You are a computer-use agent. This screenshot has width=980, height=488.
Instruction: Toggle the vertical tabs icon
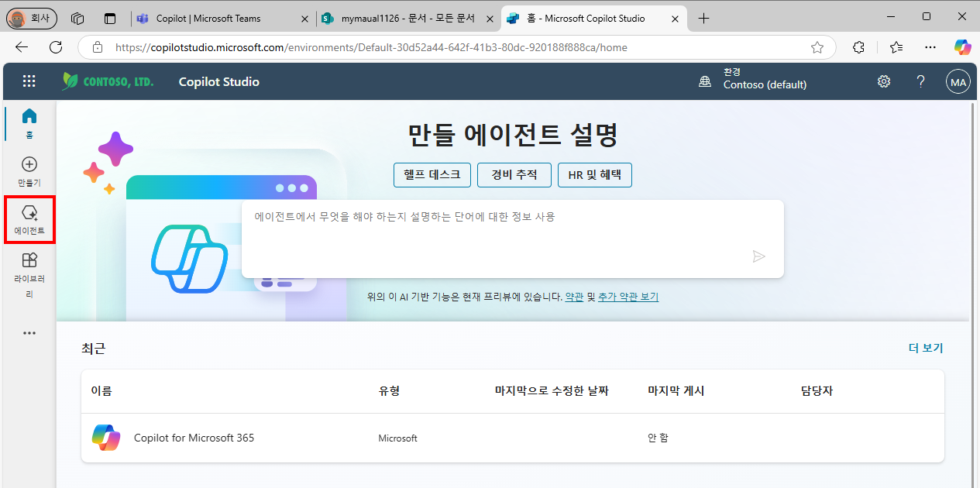[110, 18]
